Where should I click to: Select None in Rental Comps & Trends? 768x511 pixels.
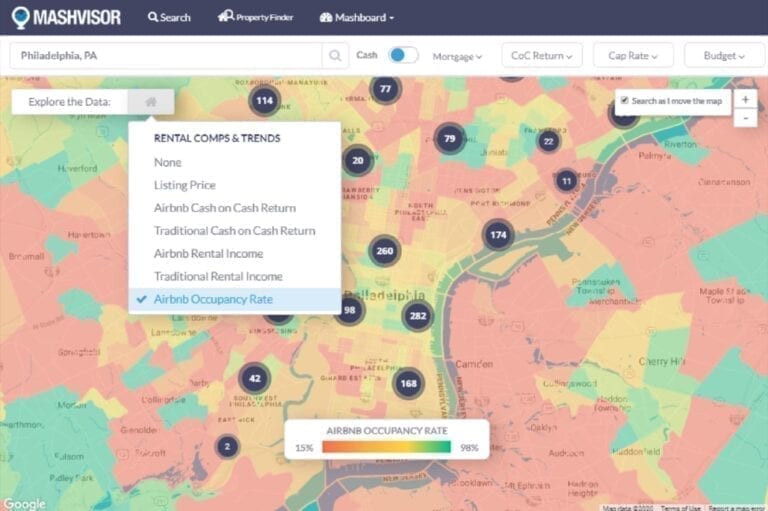[168, 162]
